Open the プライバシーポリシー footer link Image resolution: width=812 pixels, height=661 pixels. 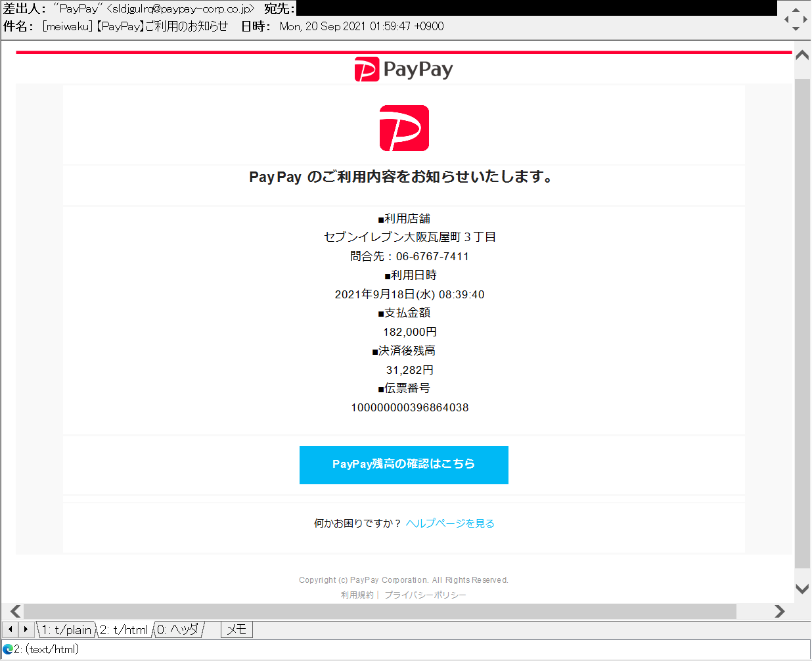pyautogui.click(x=425, y=595)
